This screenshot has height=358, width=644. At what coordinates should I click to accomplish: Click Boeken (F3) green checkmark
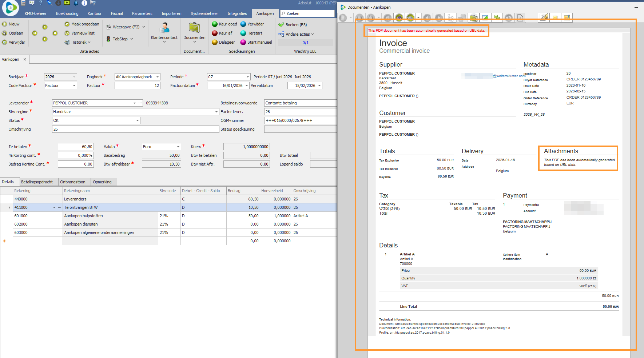coord(293,25)
